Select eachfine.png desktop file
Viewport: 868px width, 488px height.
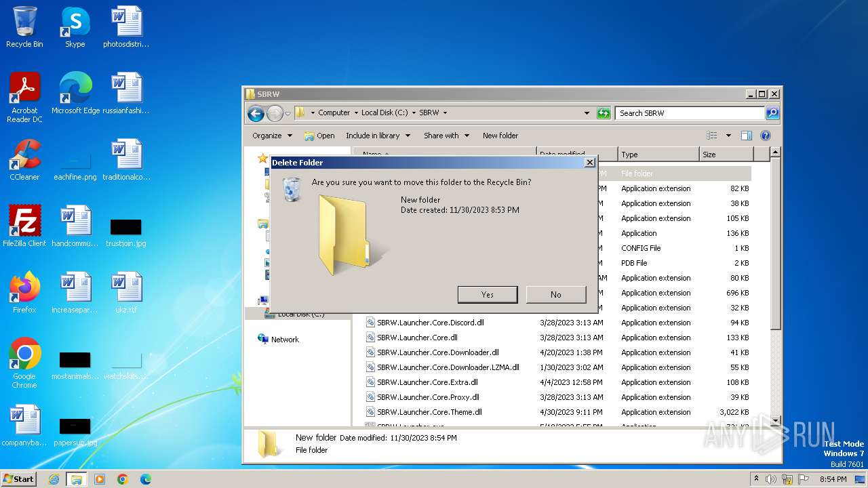tap(75, 165)
